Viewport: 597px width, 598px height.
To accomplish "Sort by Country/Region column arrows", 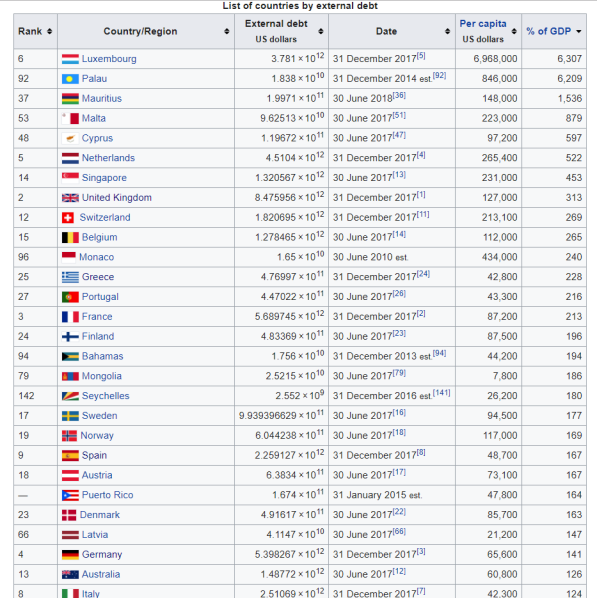I will coord(227,31).
